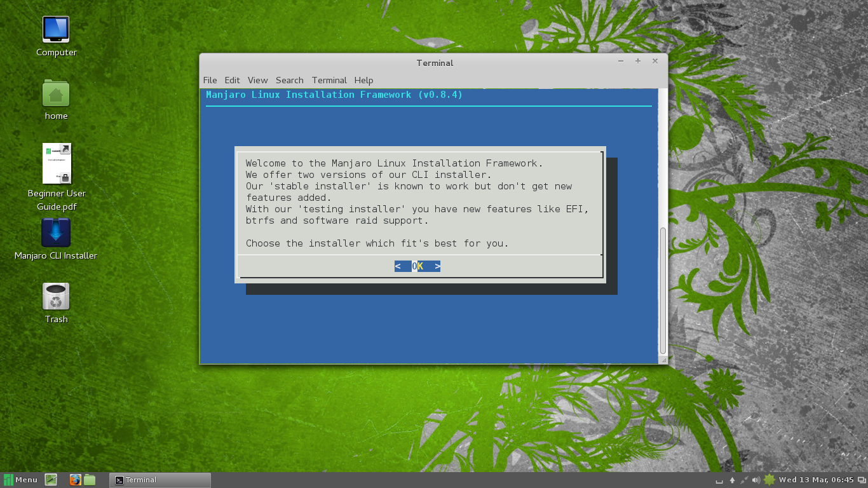Screen dimensions: 868x488
Task: Open the calendar from the date clock
Action: pyautogui.click(x=816, y=480)
